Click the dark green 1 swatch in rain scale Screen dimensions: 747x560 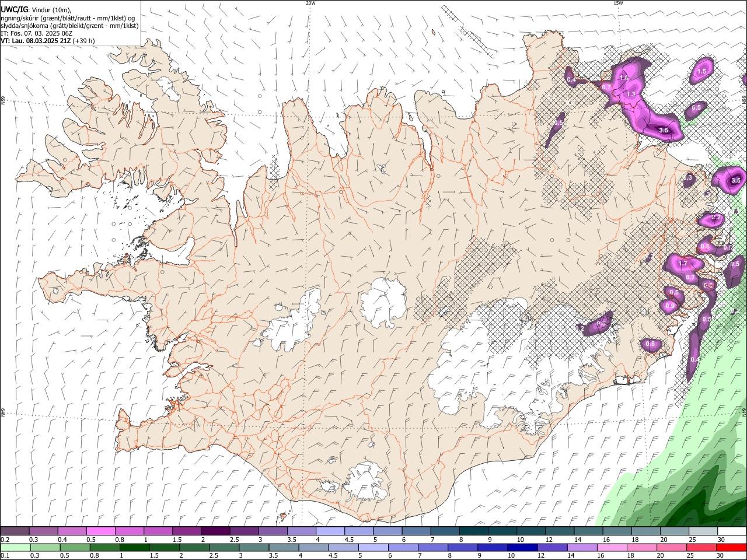(x=134, y=548)
